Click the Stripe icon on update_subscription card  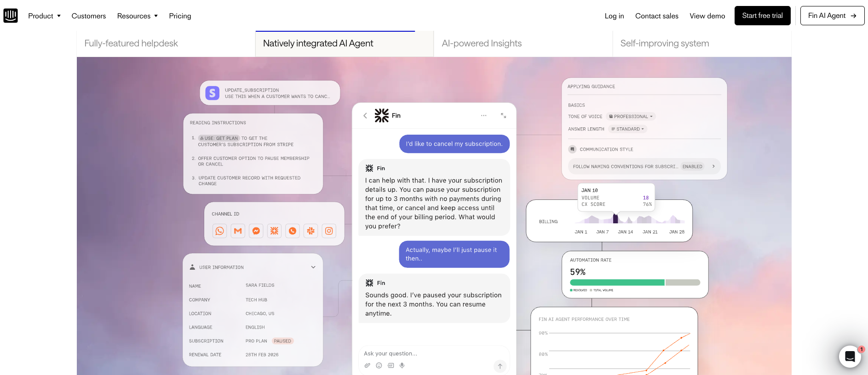click(212, 93)
